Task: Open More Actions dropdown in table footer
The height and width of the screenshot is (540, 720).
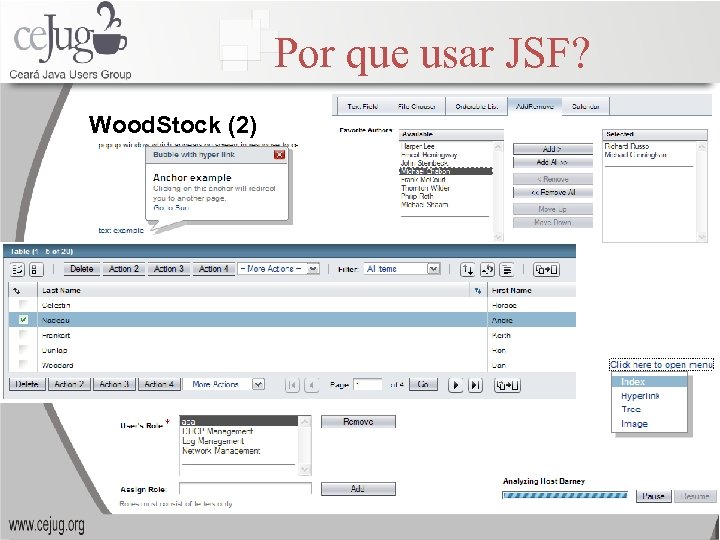Action: [x=224, y=384]
